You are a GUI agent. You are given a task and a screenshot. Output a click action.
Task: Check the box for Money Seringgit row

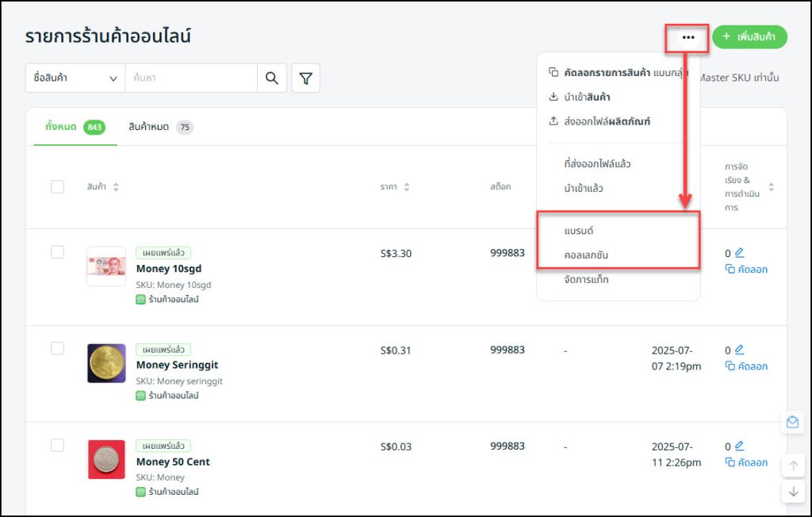(57, 348)
